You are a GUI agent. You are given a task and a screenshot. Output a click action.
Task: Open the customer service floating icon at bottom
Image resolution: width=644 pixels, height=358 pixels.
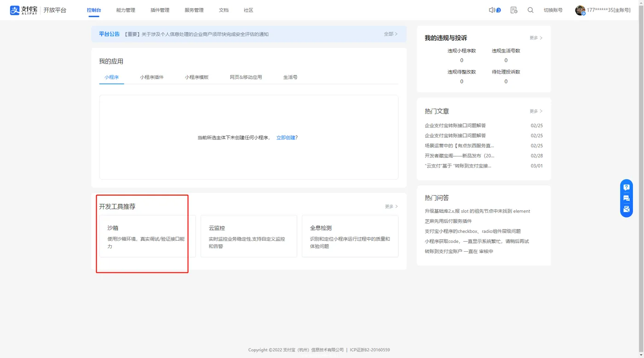[x=626, y=209]
